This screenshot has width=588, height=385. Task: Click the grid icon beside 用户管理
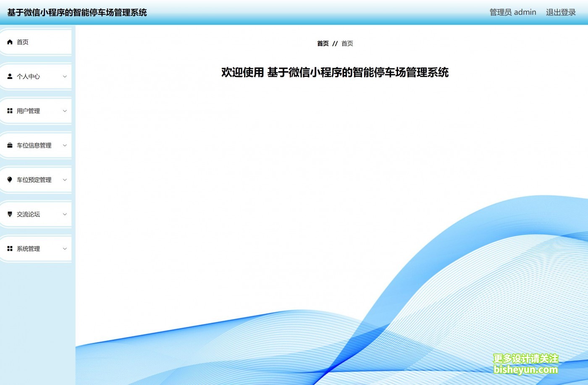tap(10, 111)
